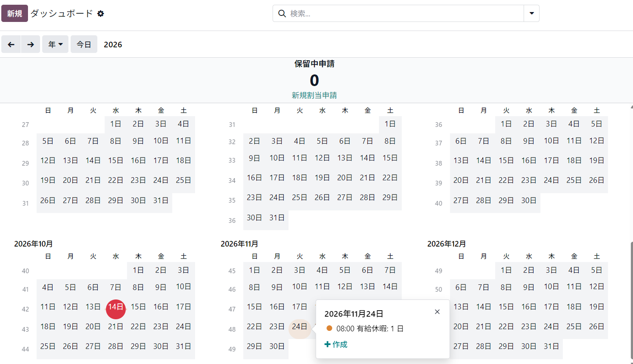The image size is (633, 364).
Task: Click the 2026年11月 month heading
Action: 239,244
